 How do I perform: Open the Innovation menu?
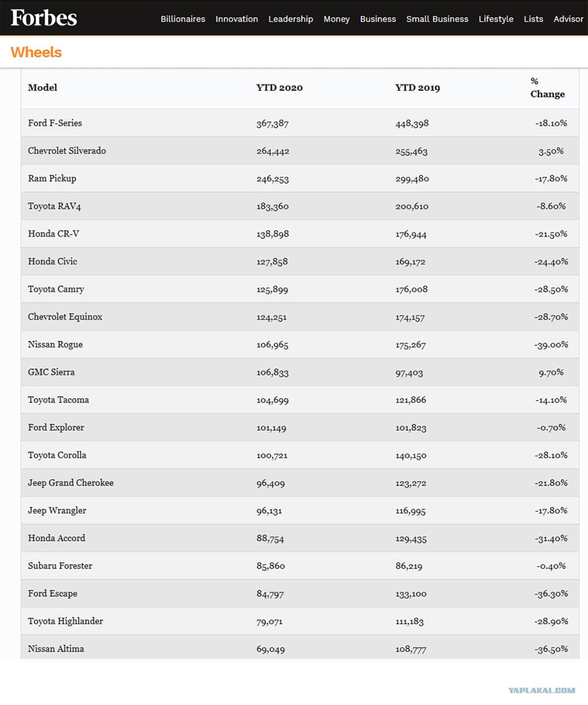pyautogui.click(x=237, y=19)
